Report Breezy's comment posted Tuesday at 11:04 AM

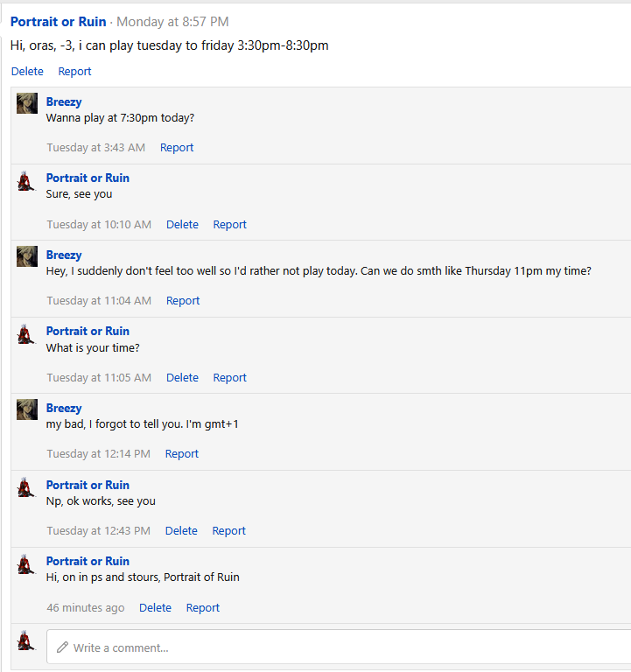pos(183,301)
